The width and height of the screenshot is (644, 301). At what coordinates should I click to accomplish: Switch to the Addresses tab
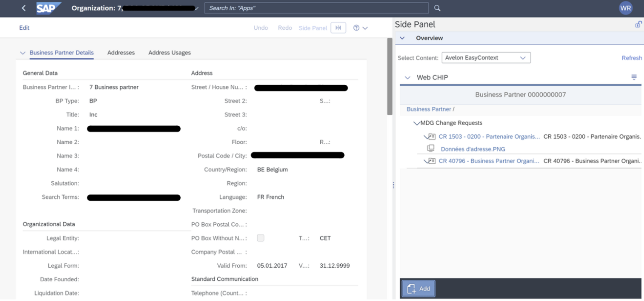coord(121,53)
